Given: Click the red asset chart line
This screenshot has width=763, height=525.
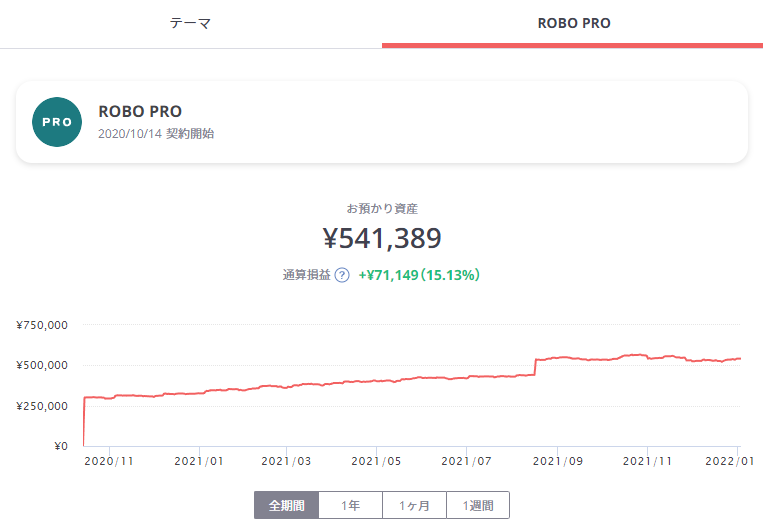Looking at the screenshot, I should pyautogui.click(x=400, y=381).
